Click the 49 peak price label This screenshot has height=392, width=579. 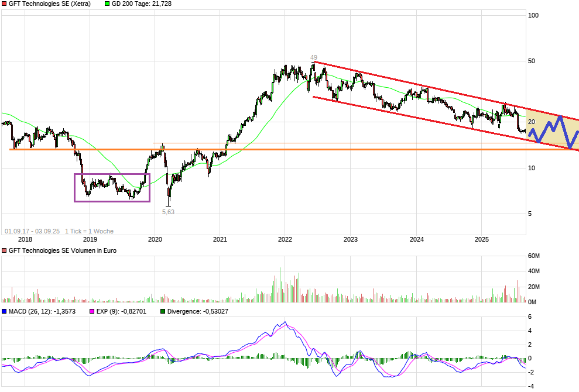click(x=313, y=57)
